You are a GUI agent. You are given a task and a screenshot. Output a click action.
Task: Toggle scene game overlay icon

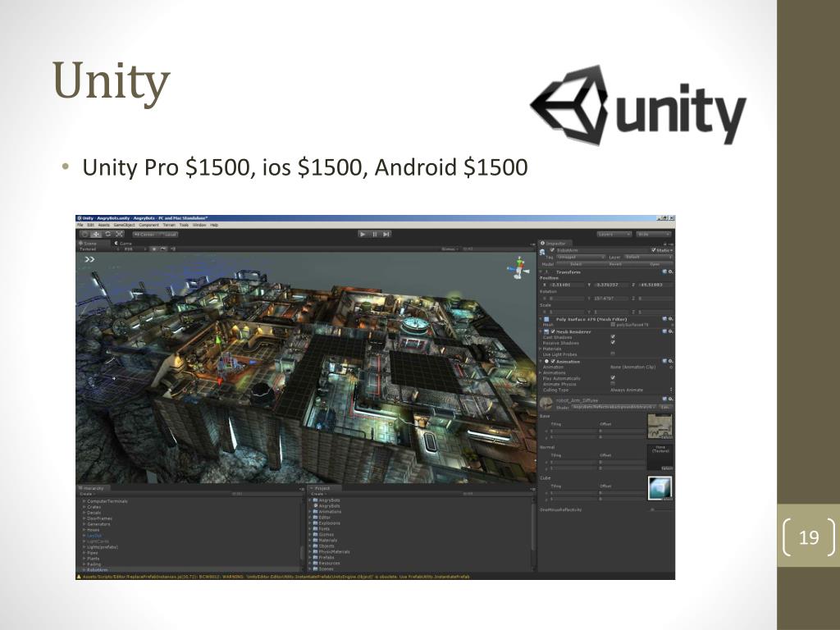tap(163, 249)
